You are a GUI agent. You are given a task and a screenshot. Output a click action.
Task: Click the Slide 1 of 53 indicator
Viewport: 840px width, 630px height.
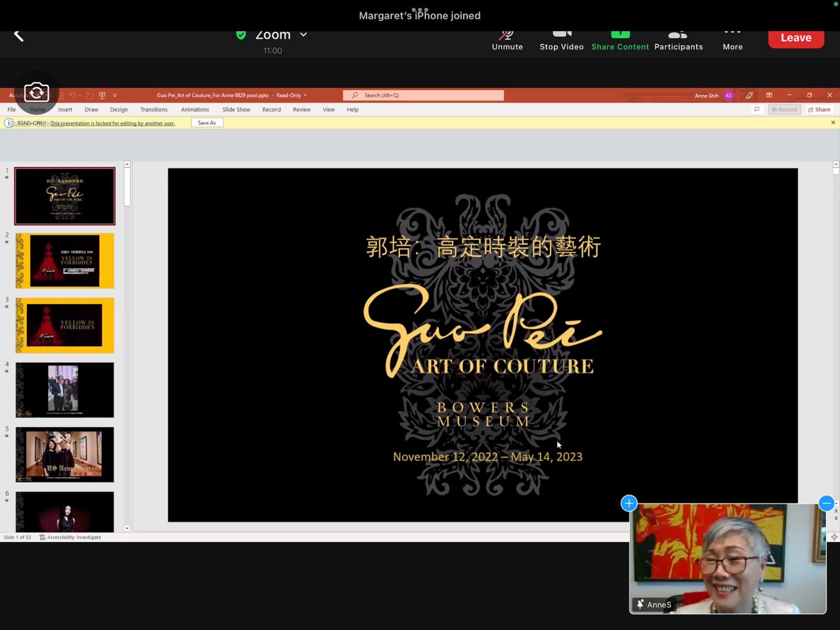tap(17, 537)
